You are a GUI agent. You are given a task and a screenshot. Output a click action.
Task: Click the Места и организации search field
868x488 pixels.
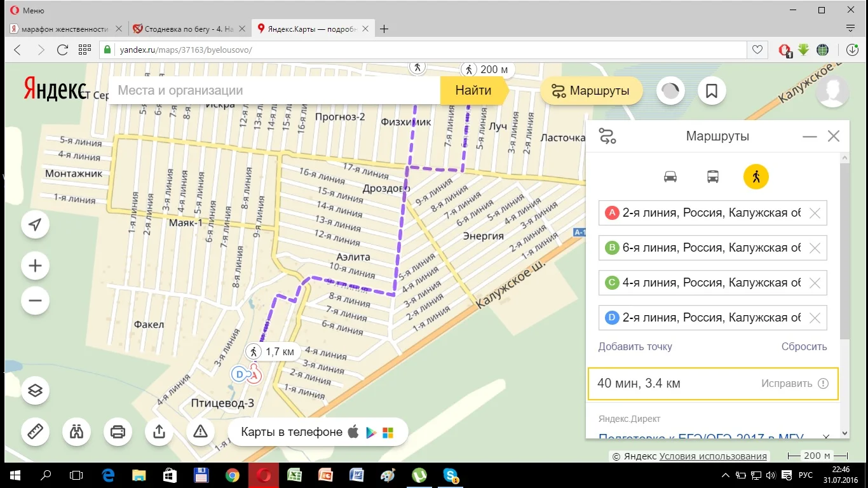click(273, 91)
